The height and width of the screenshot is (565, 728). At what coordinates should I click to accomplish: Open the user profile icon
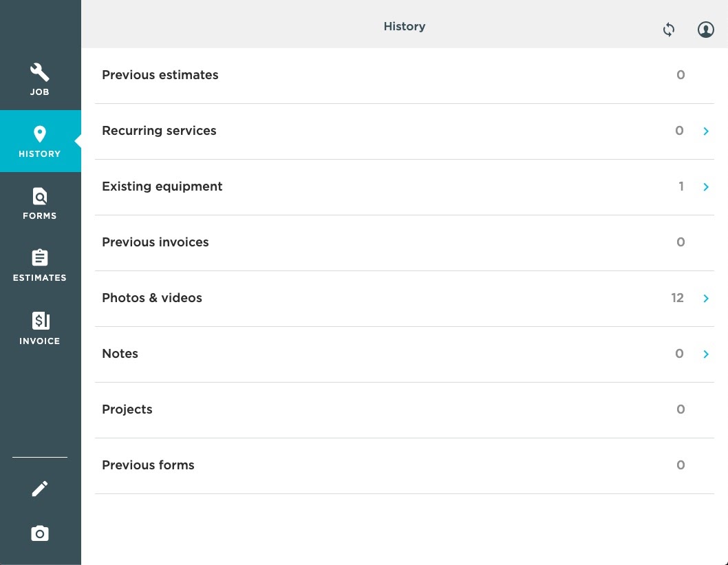(706, 30)
